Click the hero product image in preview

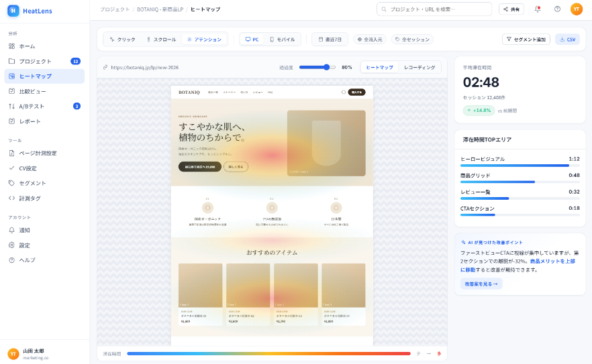[326, 143]
